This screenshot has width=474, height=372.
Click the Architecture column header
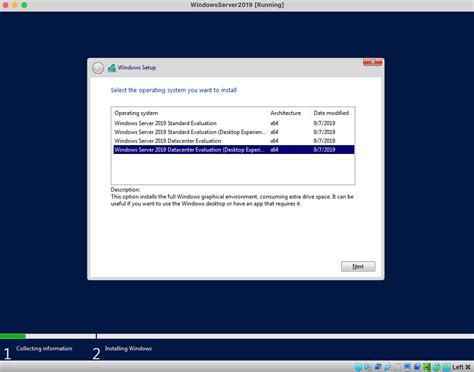[289, 113]
